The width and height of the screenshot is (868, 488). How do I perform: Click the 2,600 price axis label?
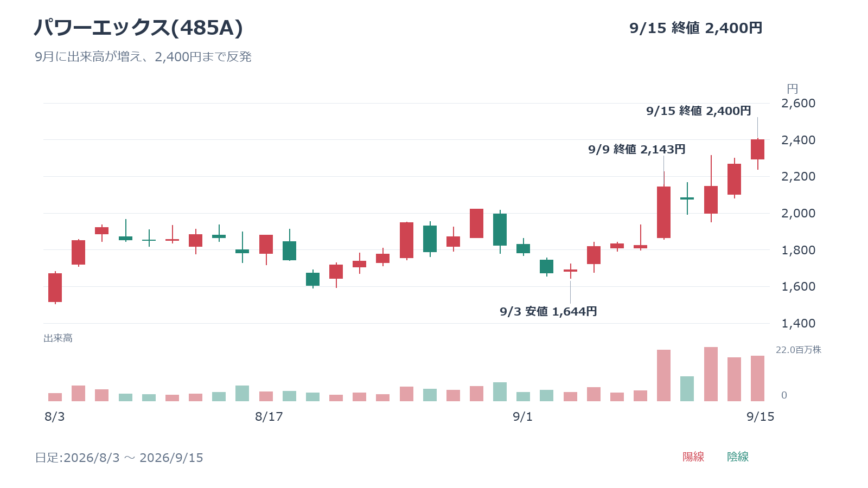[798, 103]
